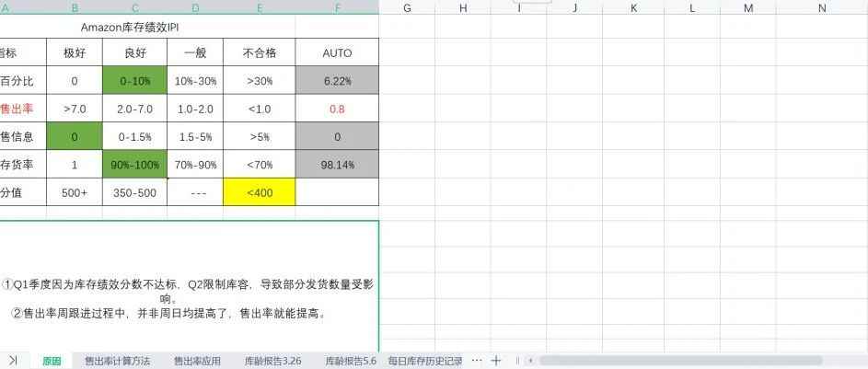Select the 极好 header cell

pos(75,52)
